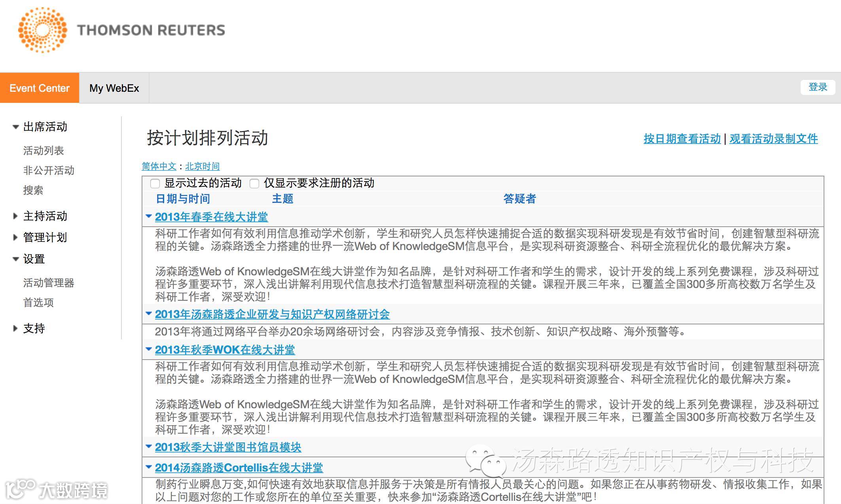
Task: Open 观看活动录制文件 link
Action: 773,139
